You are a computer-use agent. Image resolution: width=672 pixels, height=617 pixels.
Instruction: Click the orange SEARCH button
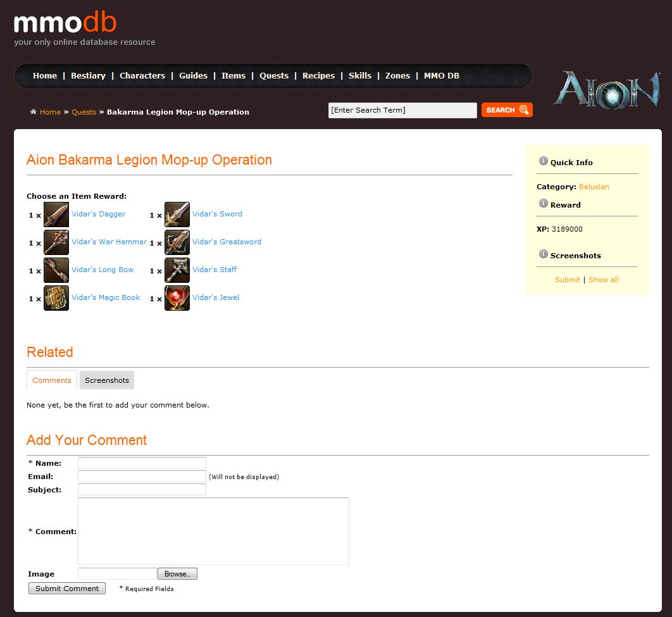507,110
